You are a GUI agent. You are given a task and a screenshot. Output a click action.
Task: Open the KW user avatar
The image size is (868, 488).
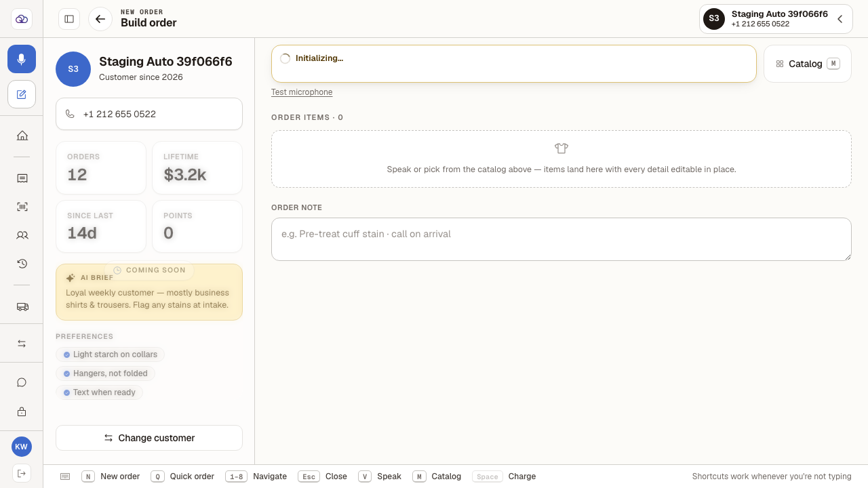pos(22,447)
